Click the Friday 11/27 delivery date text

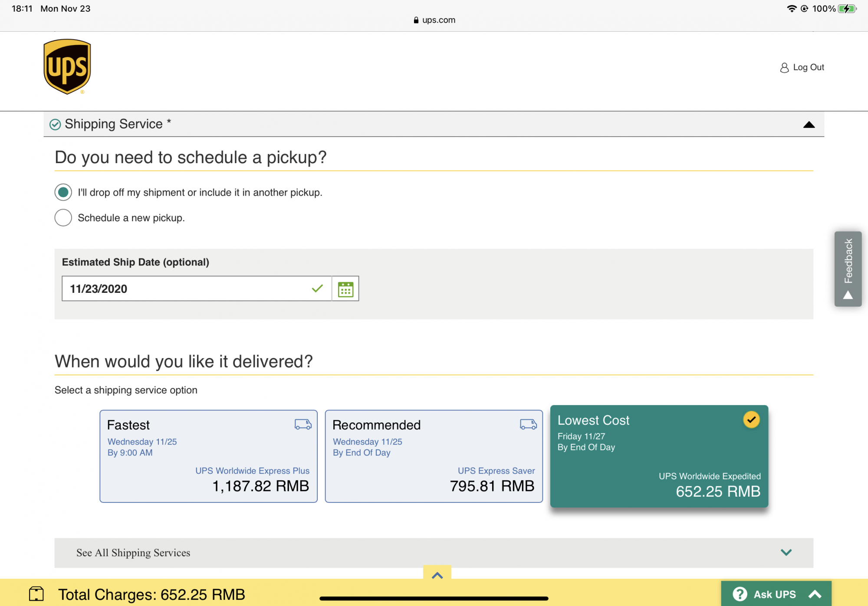coord(581,436)
